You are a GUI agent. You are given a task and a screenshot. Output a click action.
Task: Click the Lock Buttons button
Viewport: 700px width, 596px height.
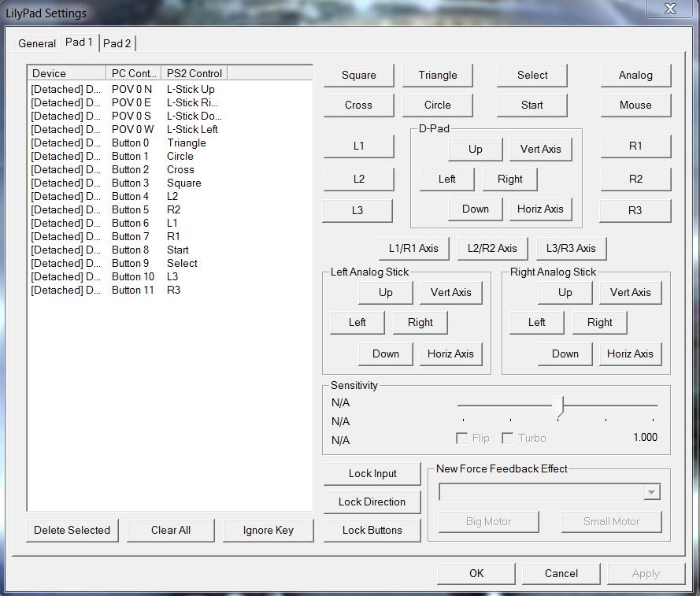point(372,530)
